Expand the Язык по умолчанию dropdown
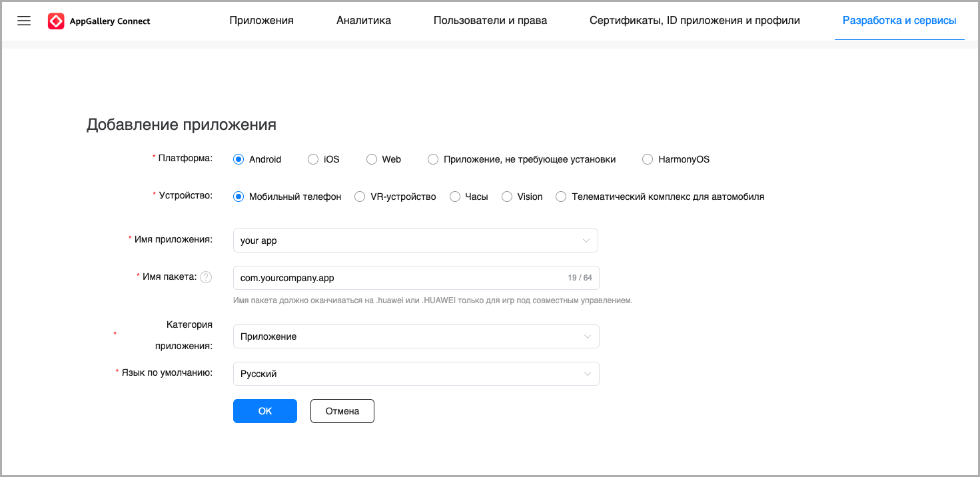This screenshot has height=477, width=980. click(416, 374)
